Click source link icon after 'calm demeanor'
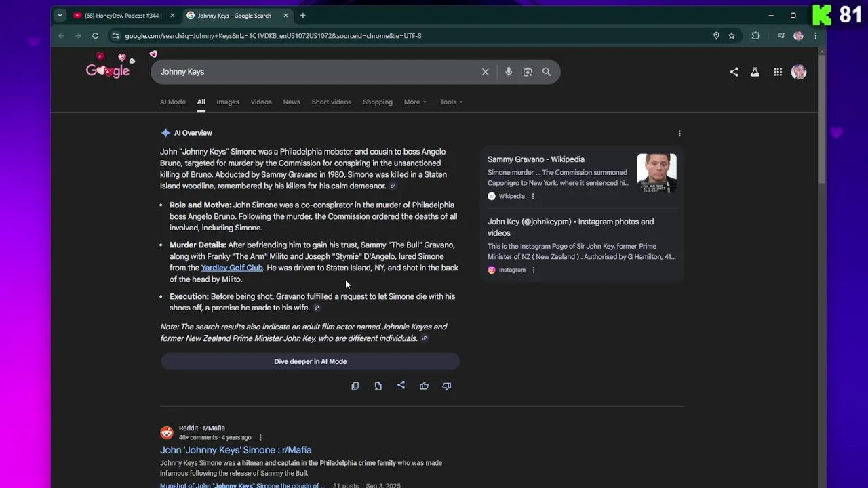Viewport: 868px width, 488px height. coord(393,186)
